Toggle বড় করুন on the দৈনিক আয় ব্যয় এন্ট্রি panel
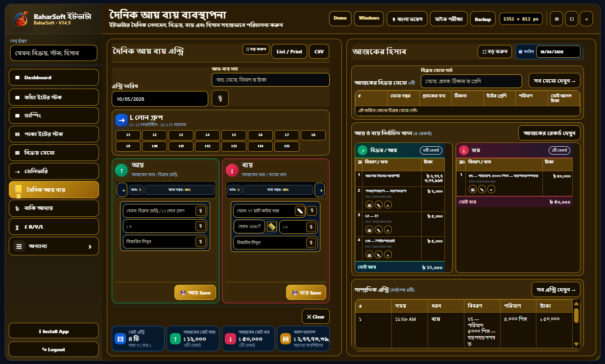 pos(255,49)
